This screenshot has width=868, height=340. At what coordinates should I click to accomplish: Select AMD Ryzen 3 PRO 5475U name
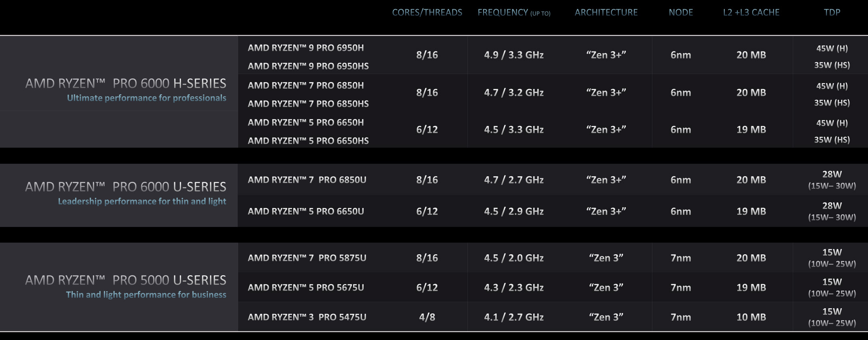click(307, 317)
